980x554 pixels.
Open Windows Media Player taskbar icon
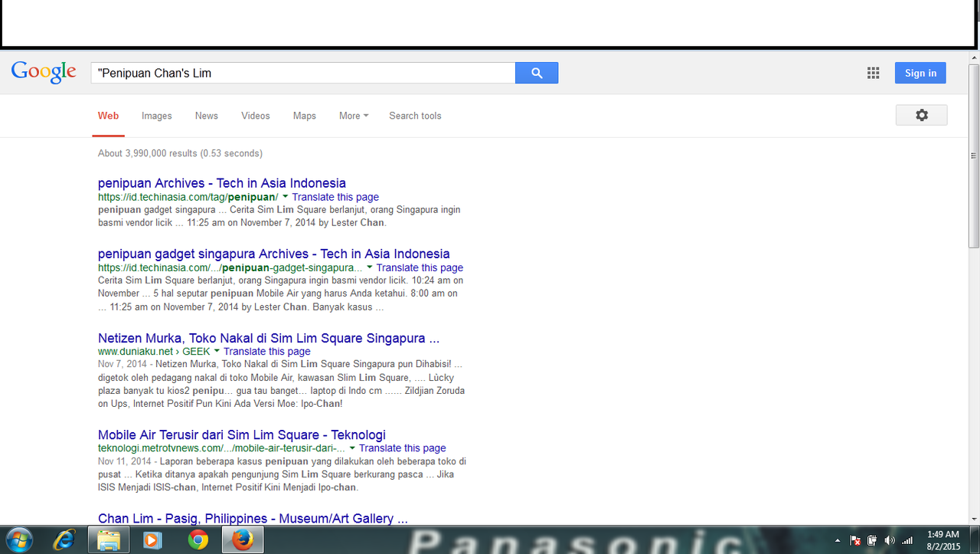coord(153,540)
